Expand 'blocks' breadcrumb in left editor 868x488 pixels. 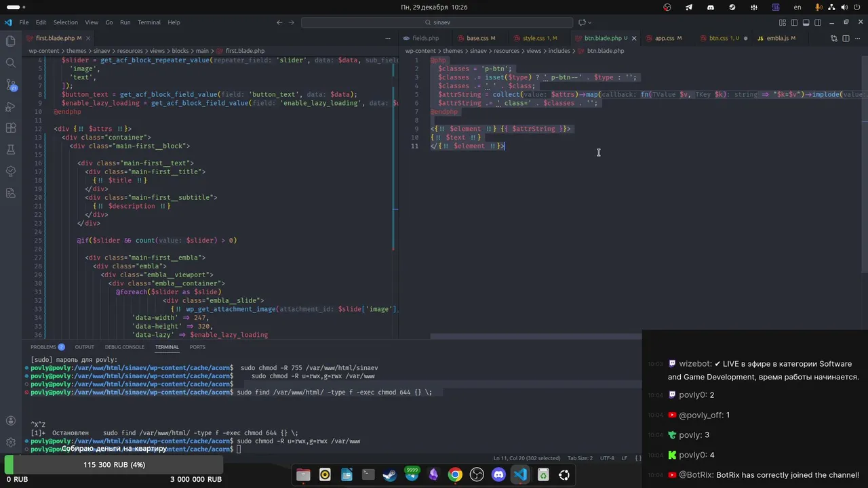click(x=180, y=51)
